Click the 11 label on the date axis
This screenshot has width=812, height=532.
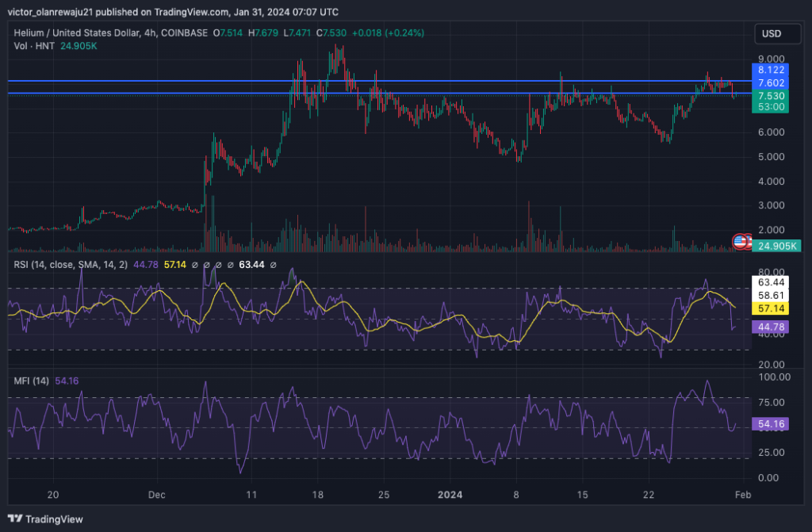click(251, 495)
